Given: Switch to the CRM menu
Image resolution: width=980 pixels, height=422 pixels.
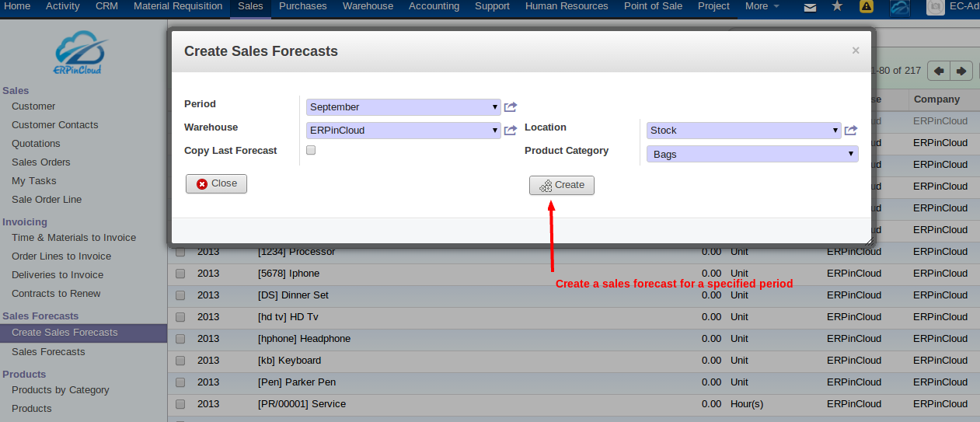Looking at the screenshot, I should [106, 6].
